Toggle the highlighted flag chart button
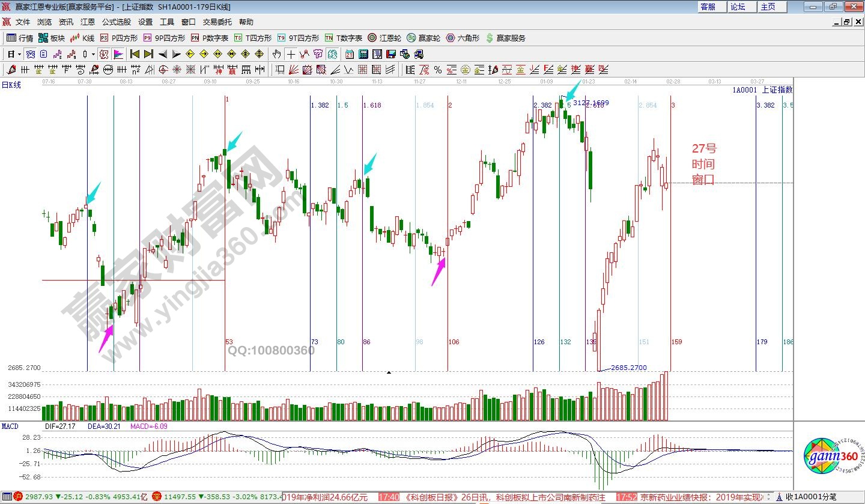The width and height of the screenshot is (865, 504). click(118, 54)
